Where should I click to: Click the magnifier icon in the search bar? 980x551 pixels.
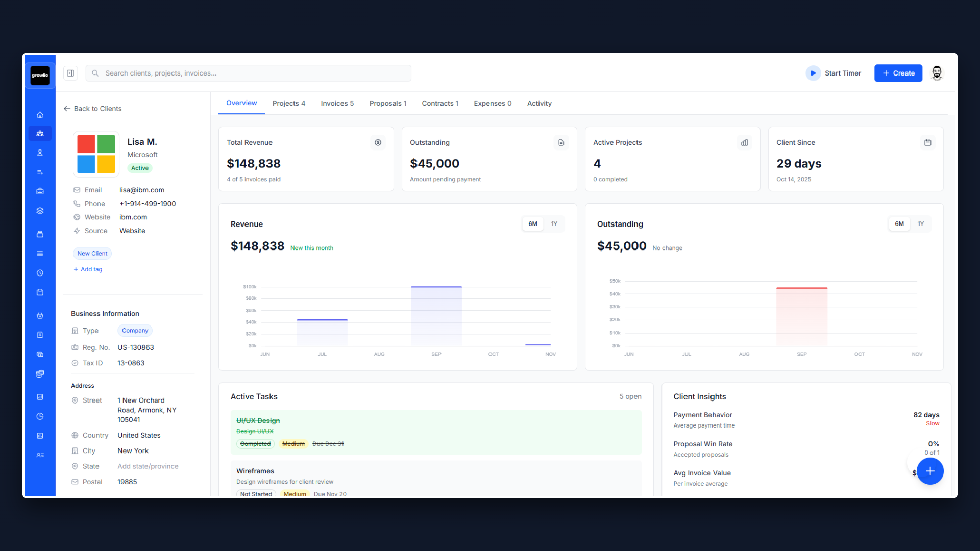(x=95, y=73)
